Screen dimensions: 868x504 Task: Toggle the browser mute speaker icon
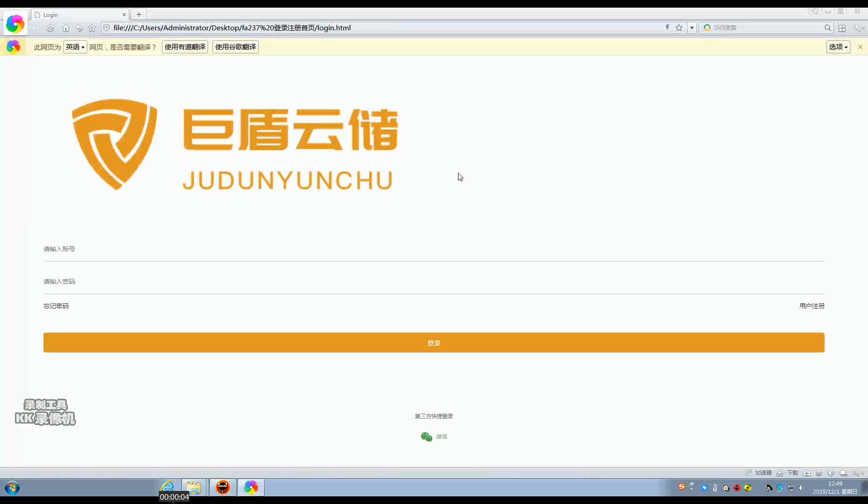(x=830, y=473)
